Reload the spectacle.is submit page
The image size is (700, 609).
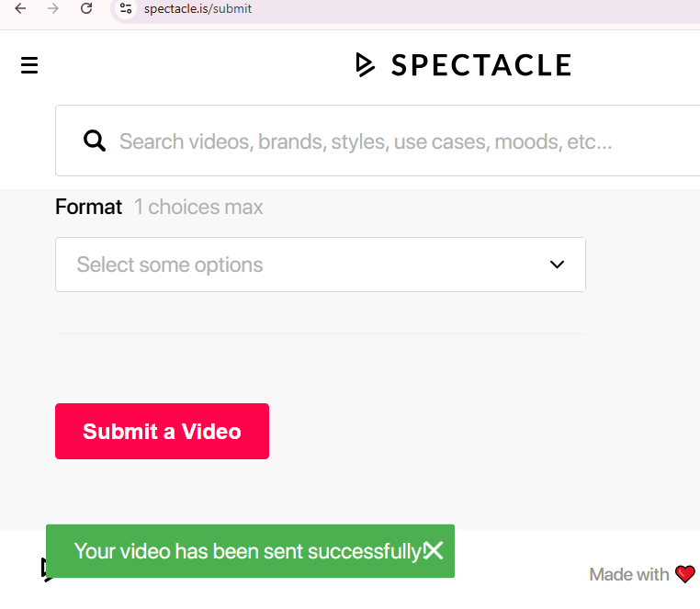pos(86,8)
